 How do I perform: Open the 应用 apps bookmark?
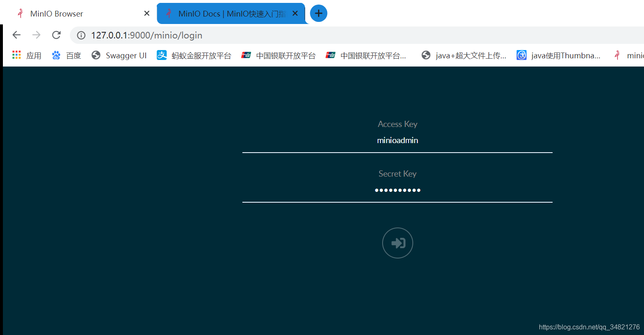[x=27, y=55]
